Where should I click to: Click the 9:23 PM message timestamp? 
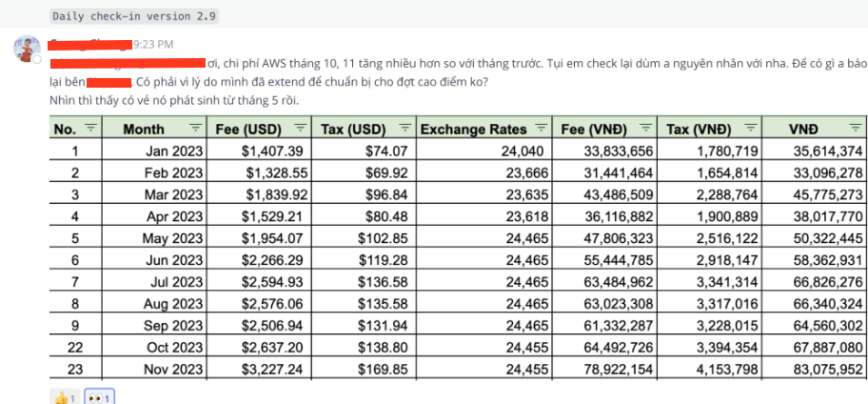click(153, 44)
